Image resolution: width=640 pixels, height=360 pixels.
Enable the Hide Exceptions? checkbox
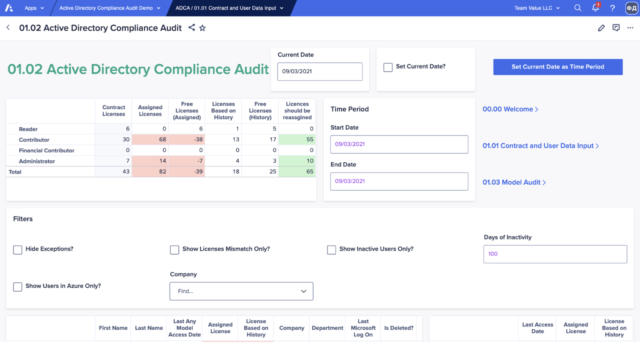18,249
